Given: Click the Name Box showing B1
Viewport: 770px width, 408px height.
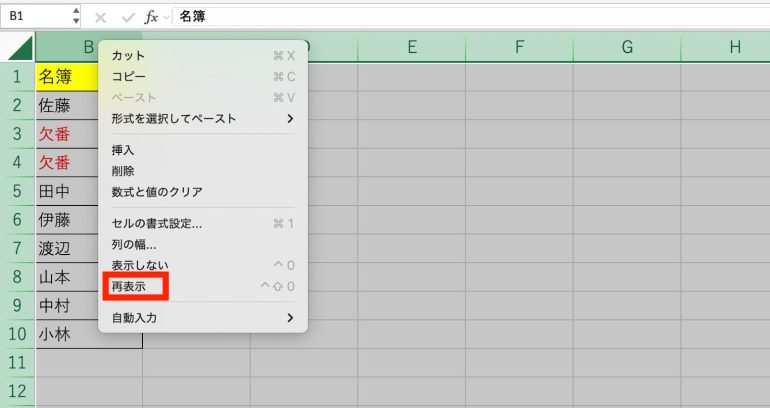Looking at the screenshot, I should [x=35, y=17].
